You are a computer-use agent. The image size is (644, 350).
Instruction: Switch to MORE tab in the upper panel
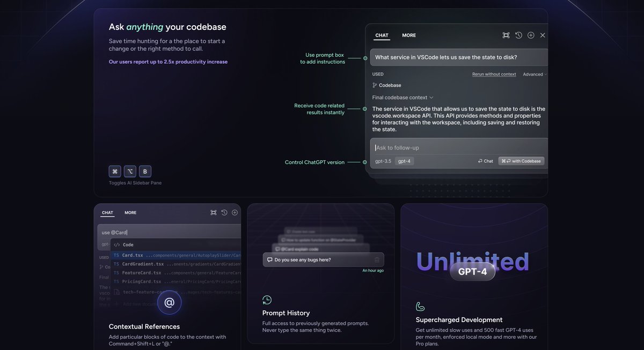[x=409, y=35]
